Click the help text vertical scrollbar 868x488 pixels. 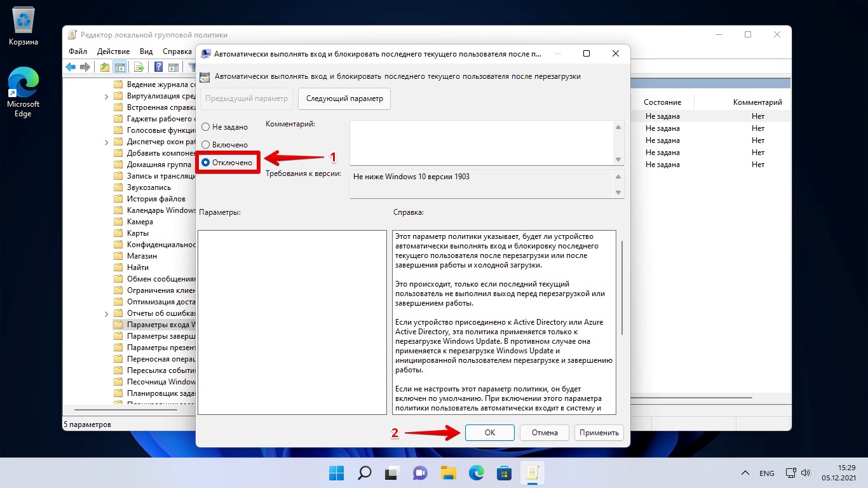pyautogui.click(x=621, y=288)
